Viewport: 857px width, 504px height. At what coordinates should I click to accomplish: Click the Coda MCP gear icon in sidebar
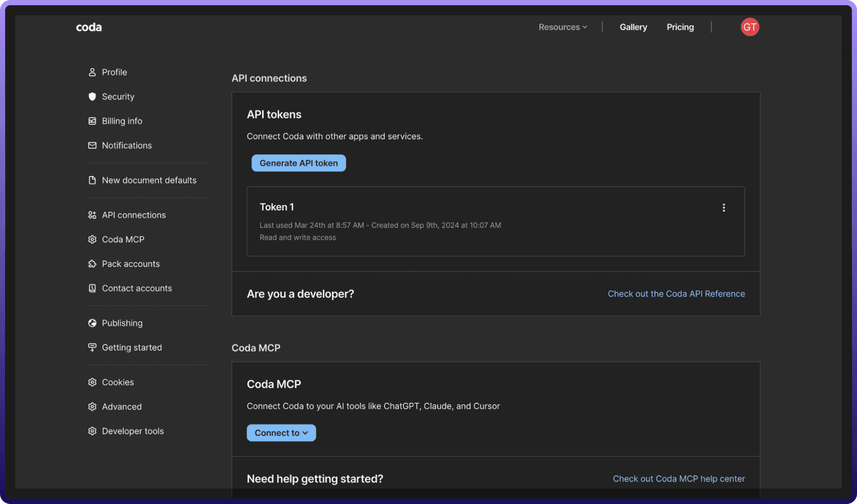click(x=92, y=240)
